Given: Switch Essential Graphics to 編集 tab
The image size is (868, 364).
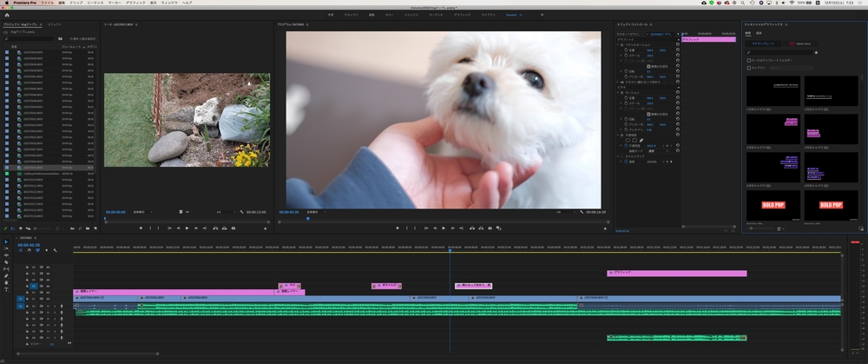Looking at the screenshot, I should coord(759,33).
